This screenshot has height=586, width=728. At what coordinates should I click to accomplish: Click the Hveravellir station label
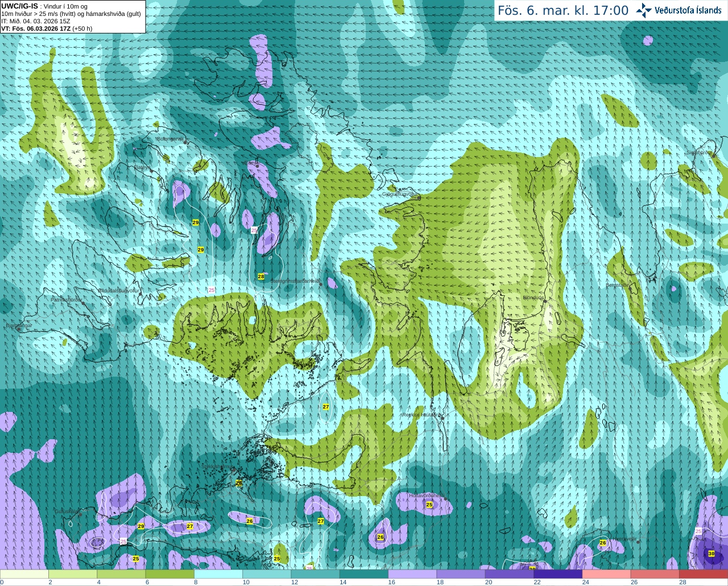click(624, 539)
